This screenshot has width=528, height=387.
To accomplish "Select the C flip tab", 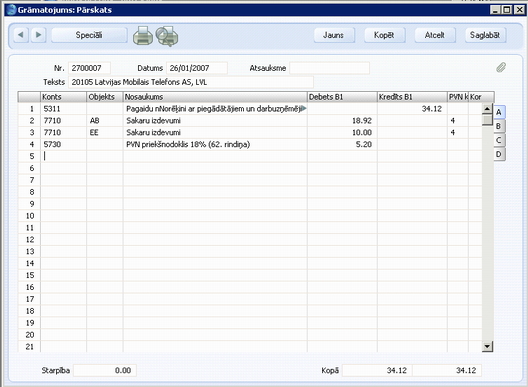I will coord(499,140).
